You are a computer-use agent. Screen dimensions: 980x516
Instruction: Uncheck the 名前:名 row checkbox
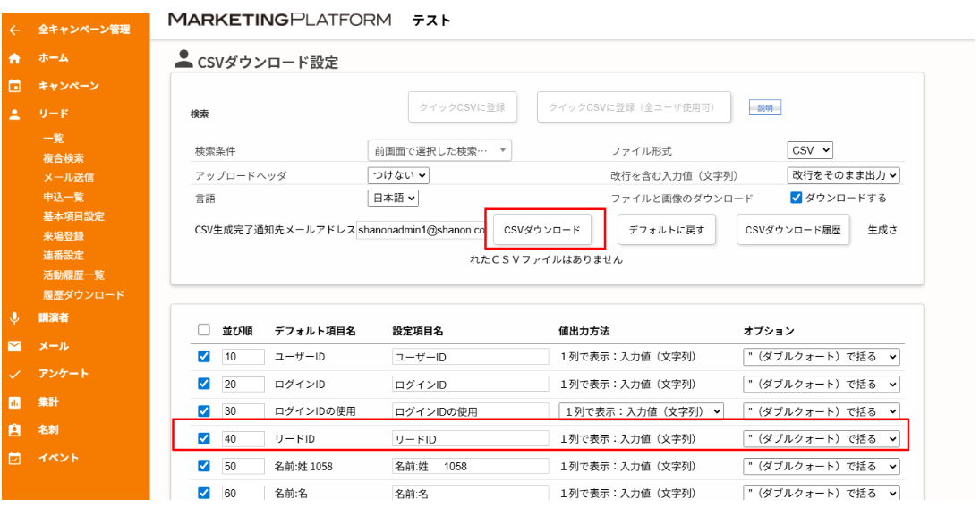click(204, 493)
